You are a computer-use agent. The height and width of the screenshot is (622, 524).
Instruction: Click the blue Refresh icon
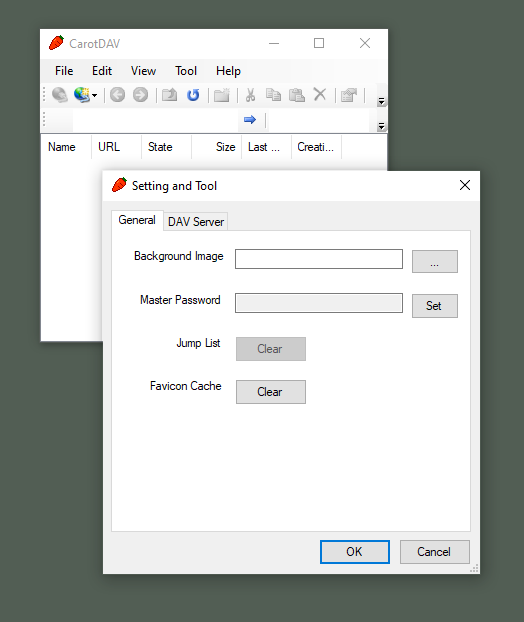tap(193, 95)
